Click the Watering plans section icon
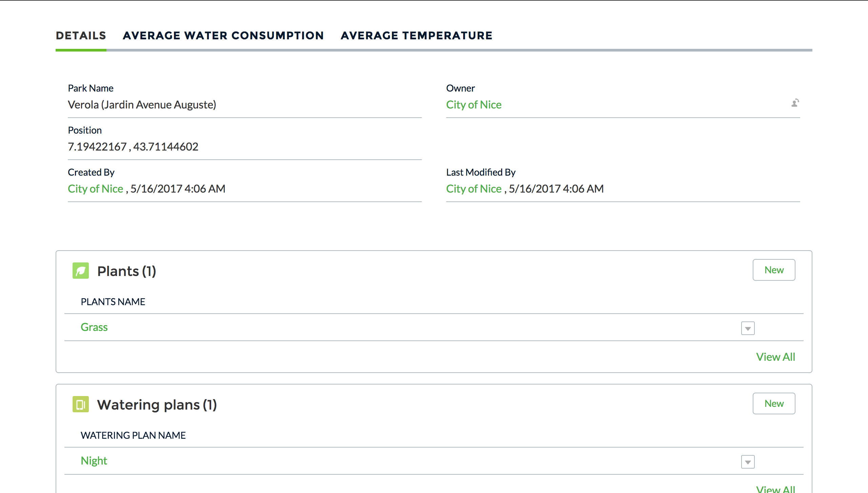Screen dimensions: 868x493 (x=80, y=404)
